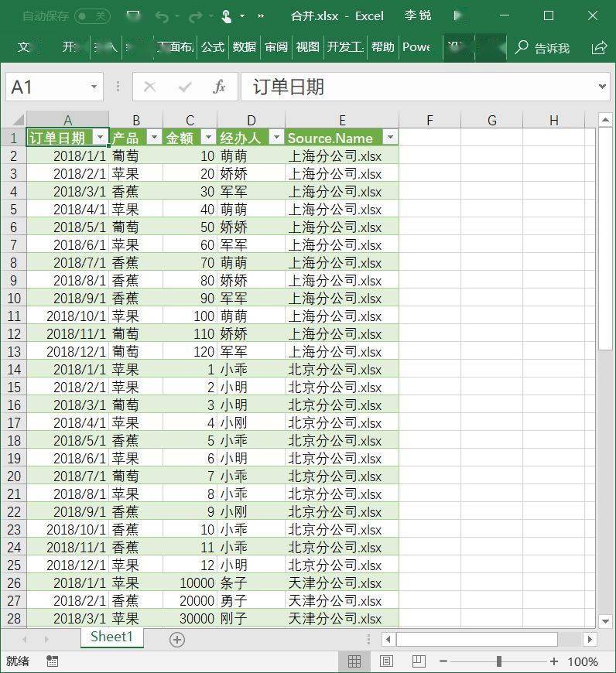Image resolution: width=616 pixels, height=673 pixels.
Task: Click the Cancel entry X icon
Action: click(x=150, y=87)
